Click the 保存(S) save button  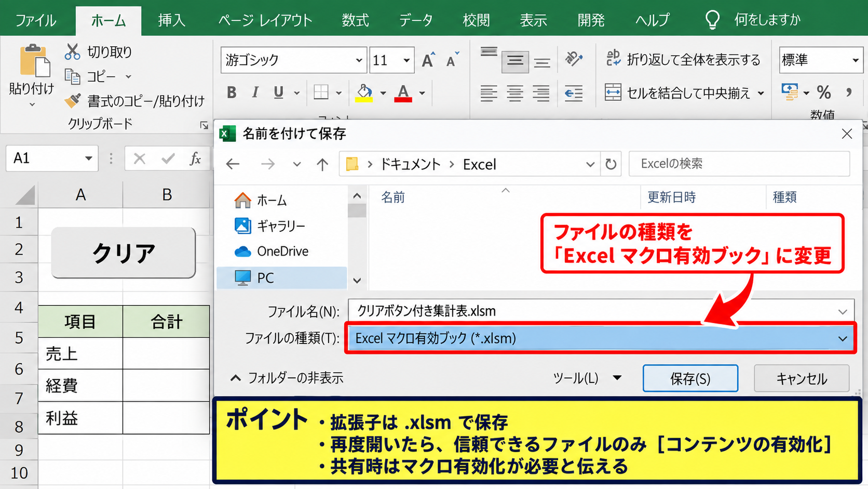tap(690, 378)
